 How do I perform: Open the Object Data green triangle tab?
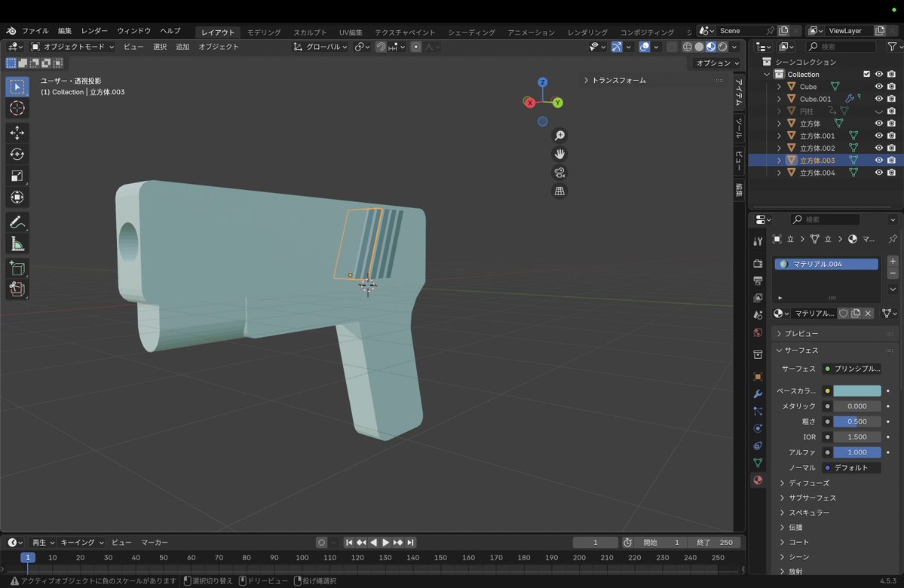point(758,463)
